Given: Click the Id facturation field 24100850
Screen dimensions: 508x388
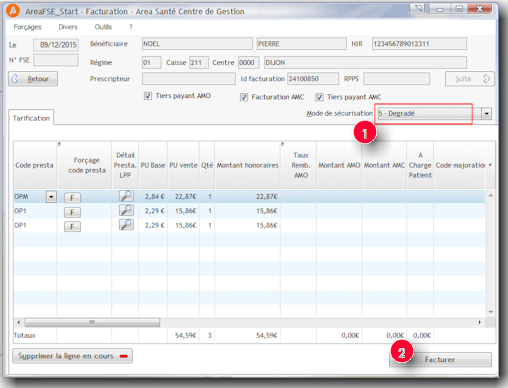Looking at the screenshot, I should [x=313, y=79].
